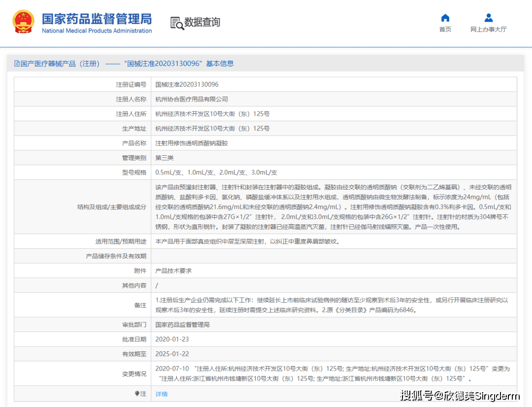Click the 首页 house icon

tap(445, 18)
